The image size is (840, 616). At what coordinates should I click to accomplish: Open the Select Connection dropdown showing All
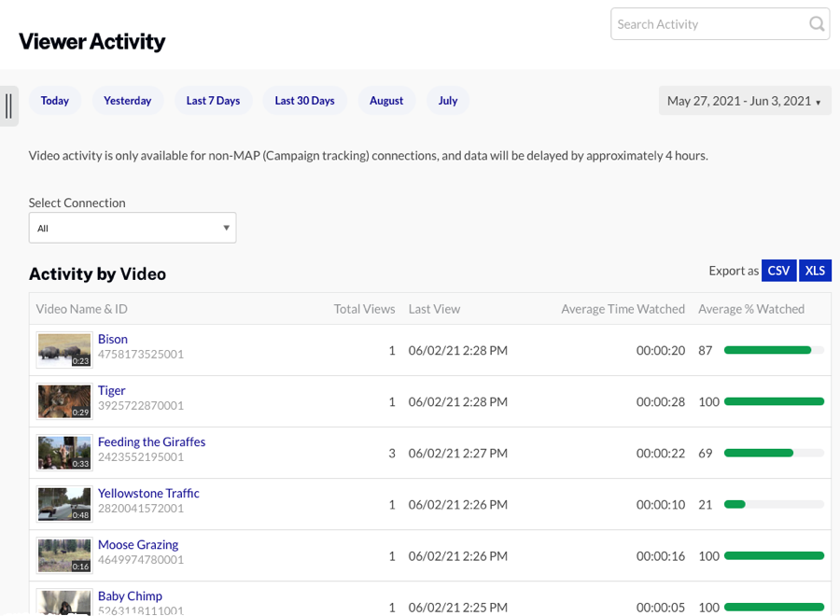click(132, 227)
